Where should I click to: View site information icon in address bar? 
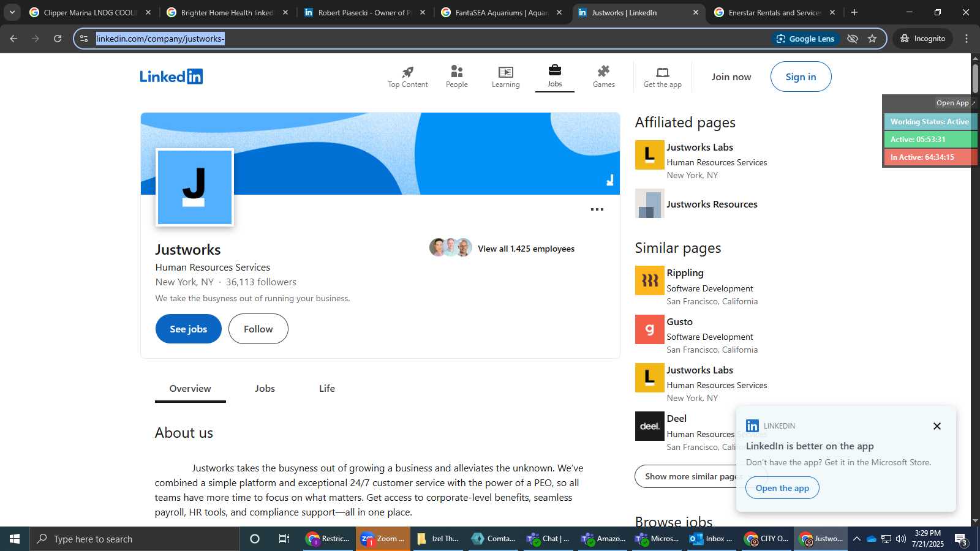pos(84,39)
